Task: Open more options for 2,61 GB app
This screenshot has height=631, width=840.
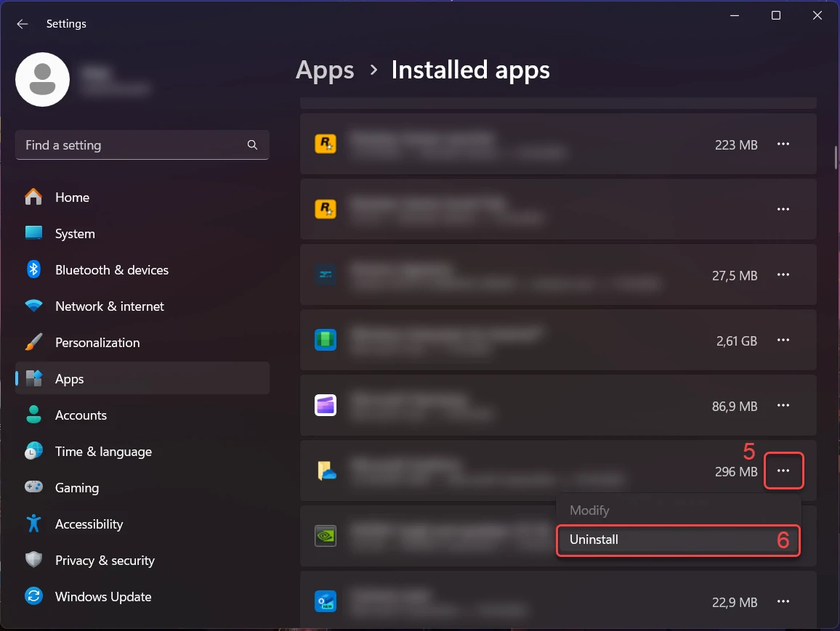Action: (x=783, y=341)
